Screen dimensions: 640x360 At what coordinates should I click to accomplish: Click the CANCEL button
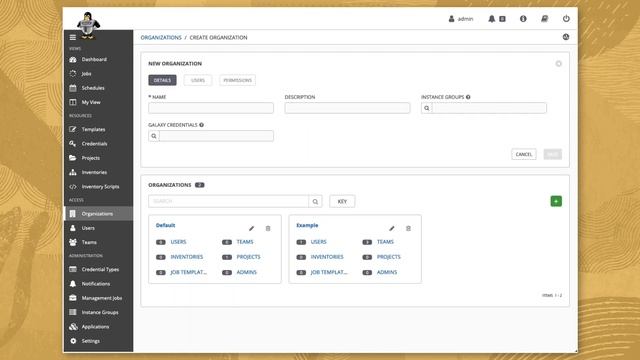pyautogui.click(x=524, y=154)
